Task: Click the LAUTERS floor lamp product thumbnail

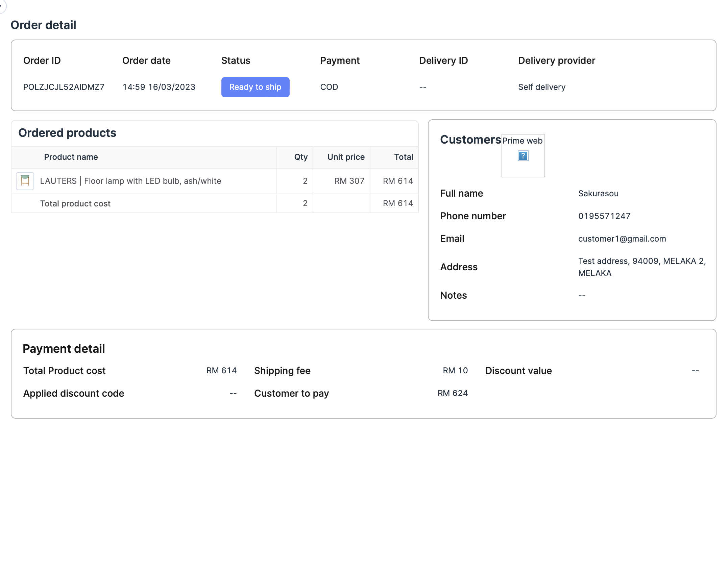Action: pyautogui.click(x=25, y=181)
